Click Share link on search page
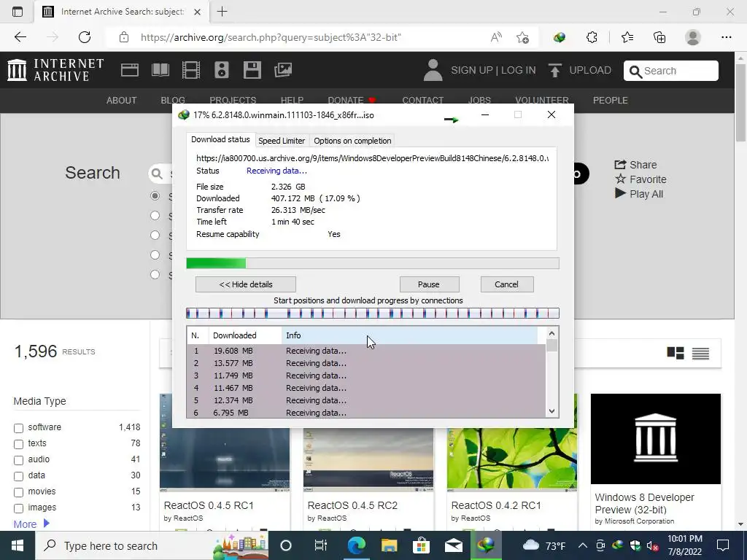747x560 pixels. pyautogui.click(x=635, y=165)
